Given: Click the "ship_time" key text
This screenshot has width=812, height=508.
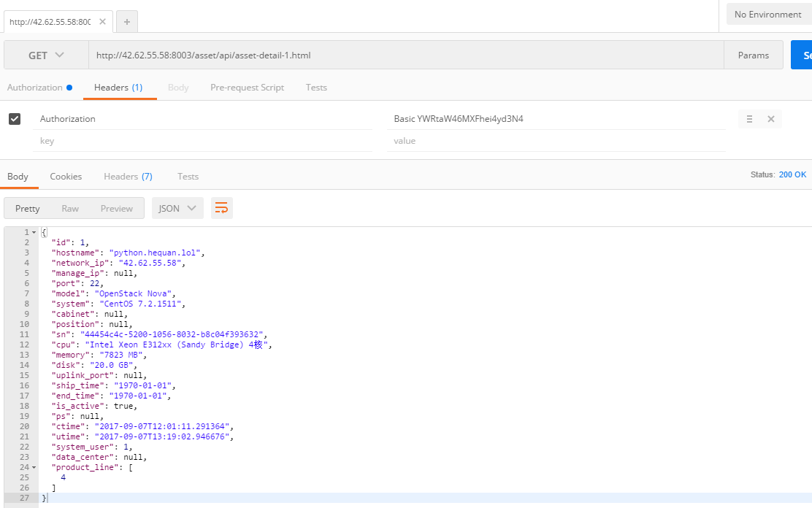Looking at the screenshot, I should click(x=77, y=386).
